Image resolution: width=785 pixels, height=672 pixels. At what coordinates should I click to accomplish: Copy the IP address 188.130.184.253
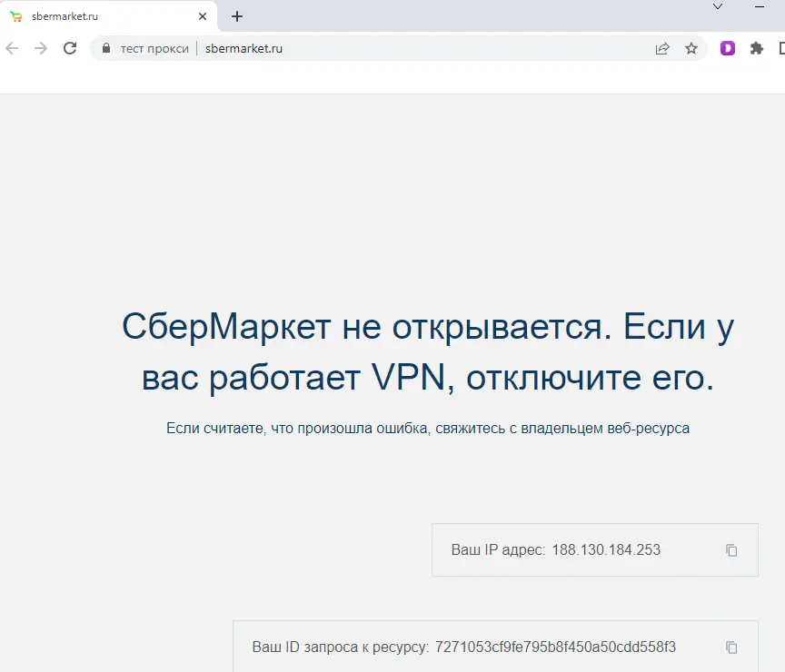tap(731, 550)
